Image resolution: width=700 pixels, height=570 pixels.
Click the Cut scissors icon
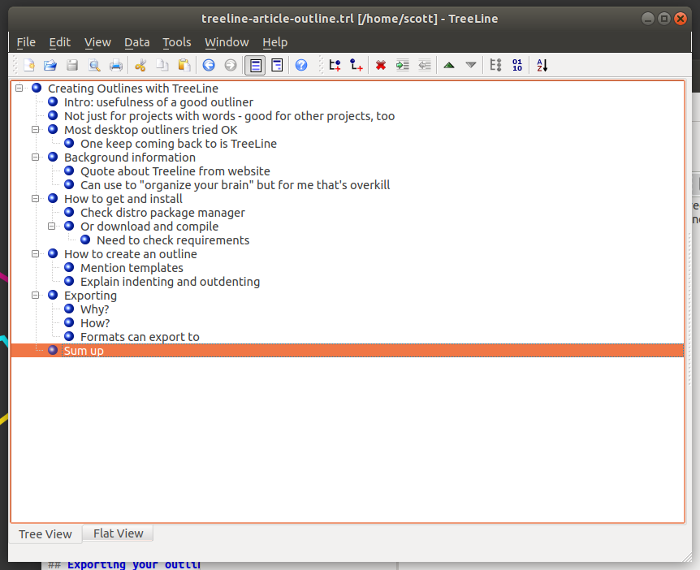pos(140,65)
